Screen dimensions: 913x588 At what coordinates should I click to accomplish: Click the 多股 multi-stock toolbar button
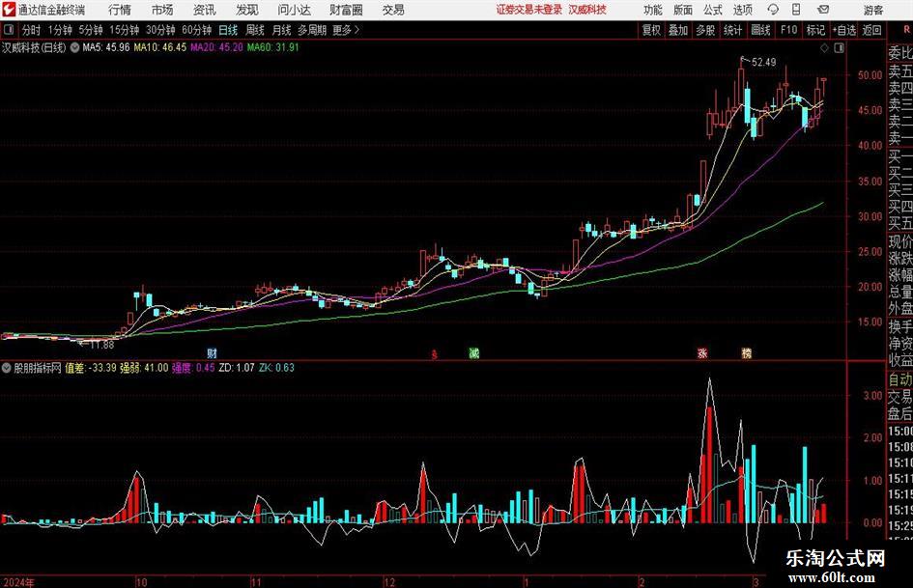pyautogui.click(x=705, y=30)
